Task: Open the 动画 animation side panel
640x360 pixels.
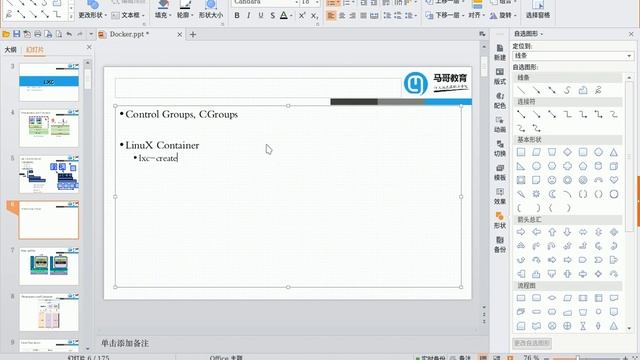Action: [x=500, y=125]
